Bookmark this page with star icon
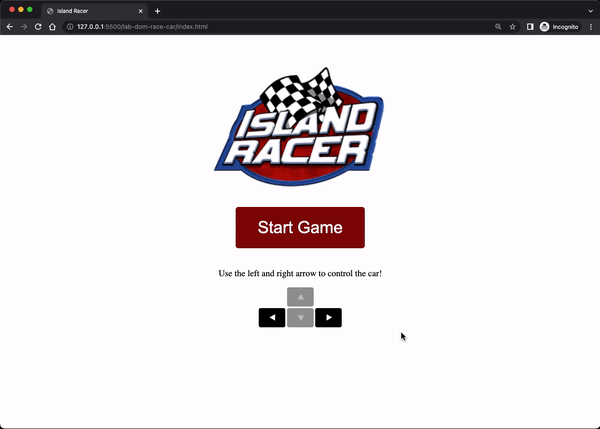 [x=513, y=27]
